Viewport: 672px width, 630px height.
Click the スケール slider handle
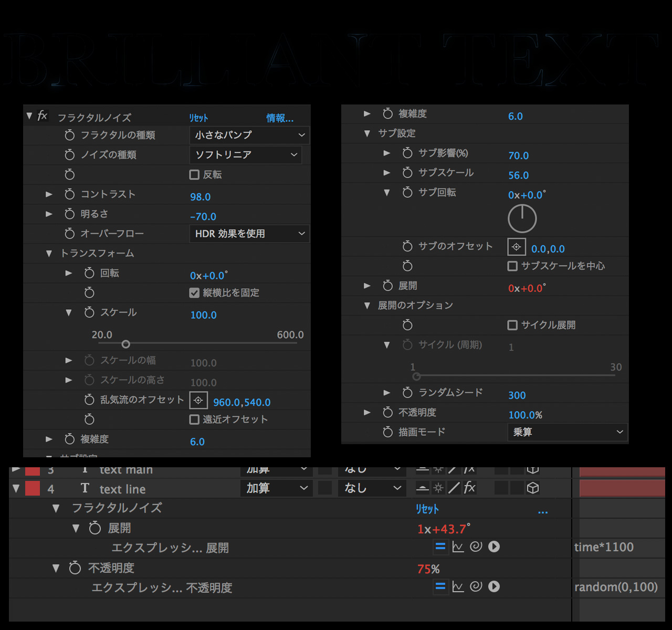click(x=125, y=344)
